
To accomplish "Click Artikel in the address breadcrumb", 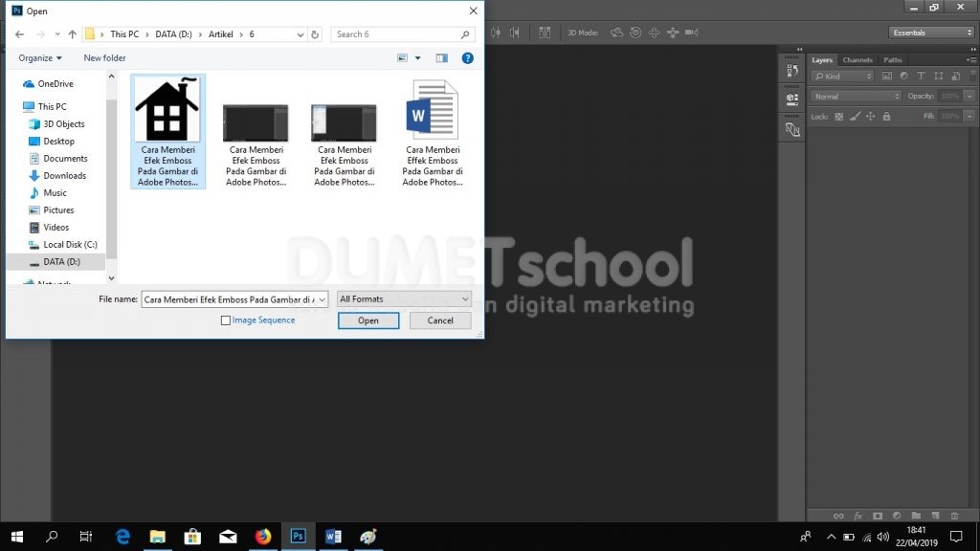I will pyautogui.click(x=220, y=34).
